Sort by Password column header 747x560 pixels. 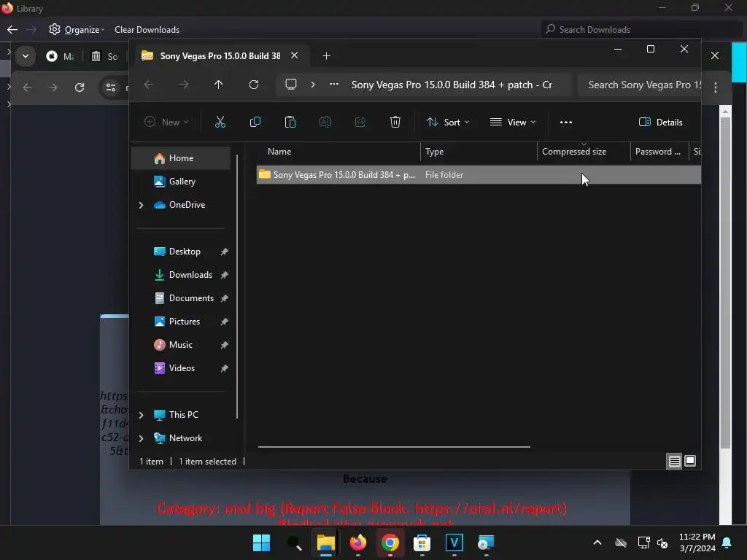click(x=659, y=152)
